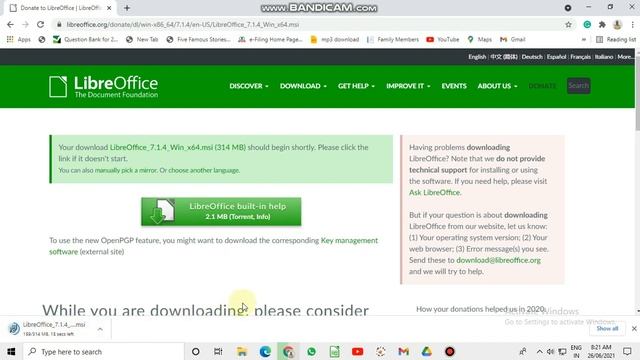
Task: Open the Grammarly extension icon
Action: [587, 24]
